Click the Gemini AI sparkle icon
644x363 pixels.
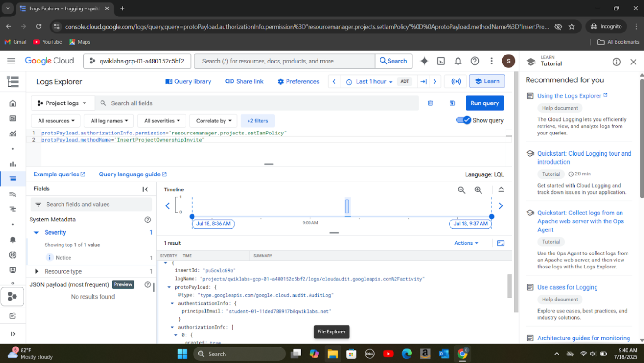(x=424, y=61)
